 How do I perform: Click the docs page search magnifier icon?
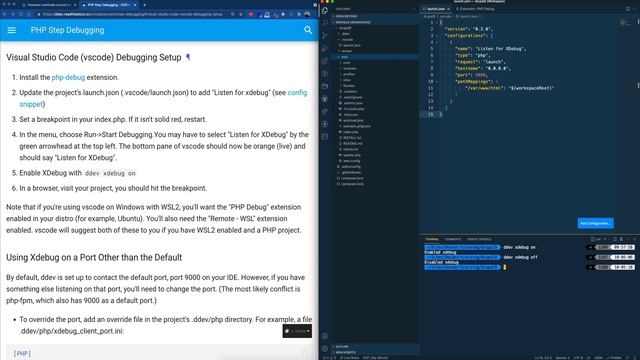(x=308, y=30)
